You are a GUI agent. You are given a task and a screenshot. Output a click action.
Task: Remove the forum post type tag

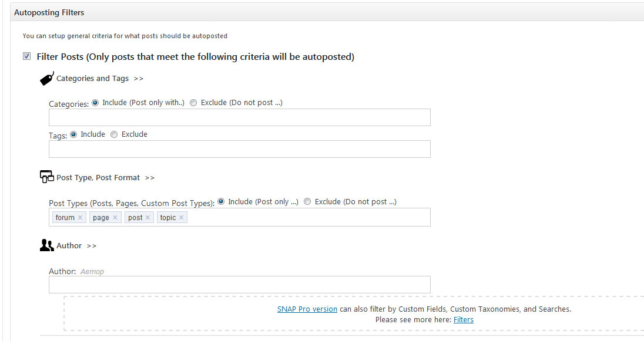80,218
